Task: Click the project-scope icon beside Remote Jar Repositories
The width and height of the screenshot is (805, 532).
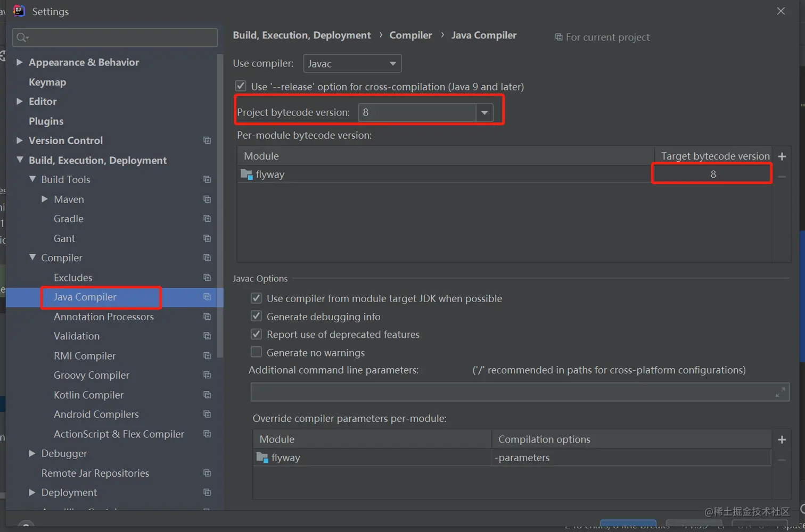Action: coord(207,473)
